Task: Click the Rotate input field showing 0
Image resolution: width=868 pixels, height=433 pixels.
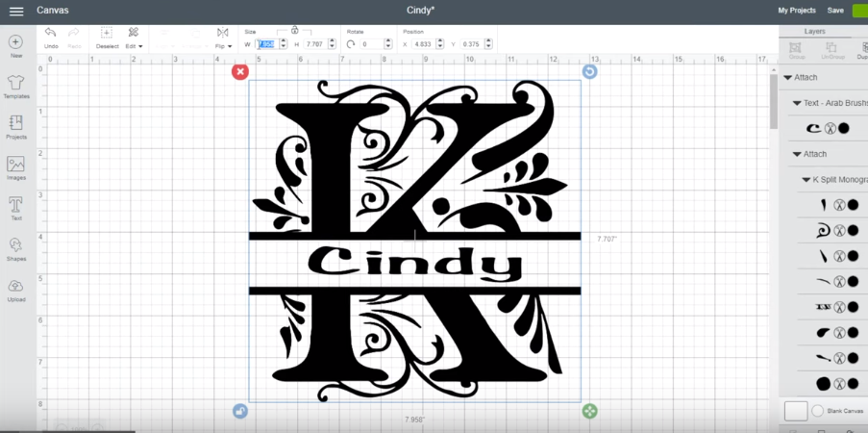Action: click(x=372, y=44)
